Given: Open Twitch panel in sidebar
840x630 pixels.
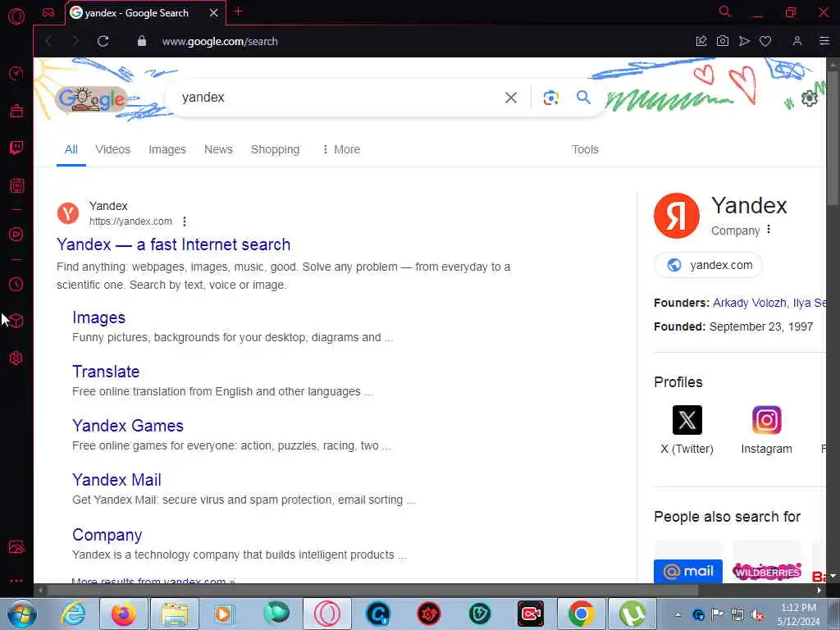Looking at the screenshot, I should click(16, 148).
